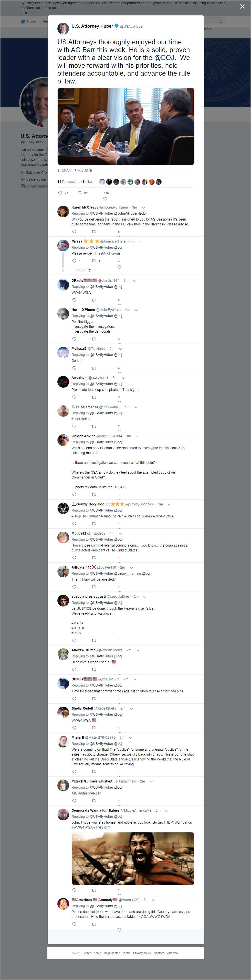This screenshot has width=251, height=980.
Task: Click the @DOJ mention in main tweet
Action: [x=164, y=58]
